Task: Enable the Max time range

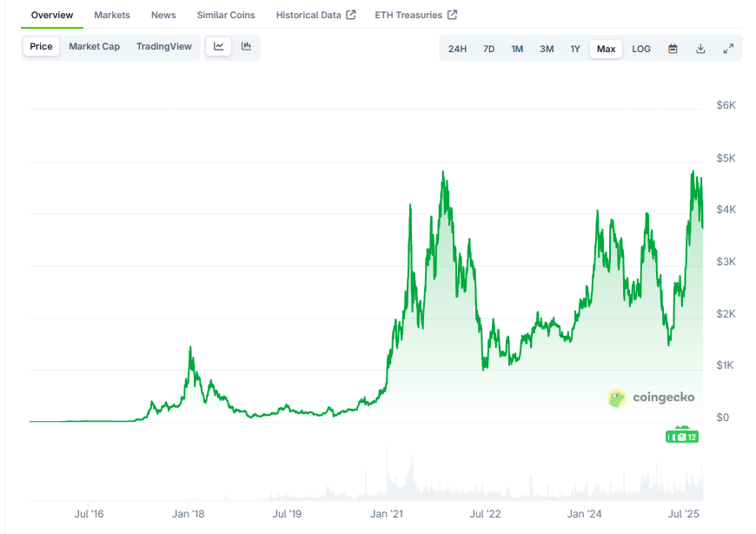Action: 606,49
